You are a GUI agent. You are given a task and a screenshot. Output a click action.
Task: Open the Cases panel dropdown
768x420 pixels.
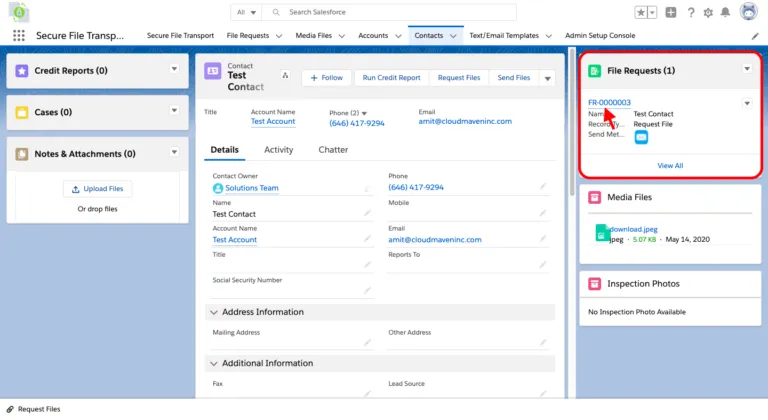[174, 111]
